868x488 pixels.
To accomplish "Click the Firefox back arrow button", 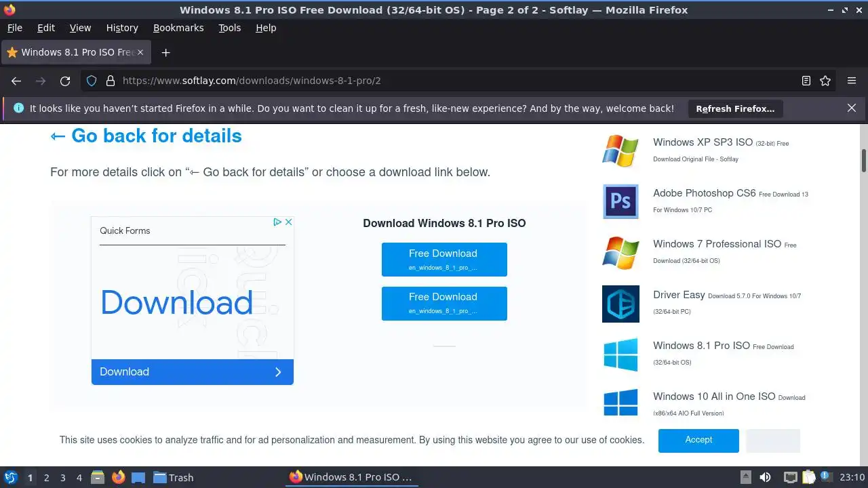I will pyautogui.click(x=16, y=81).
